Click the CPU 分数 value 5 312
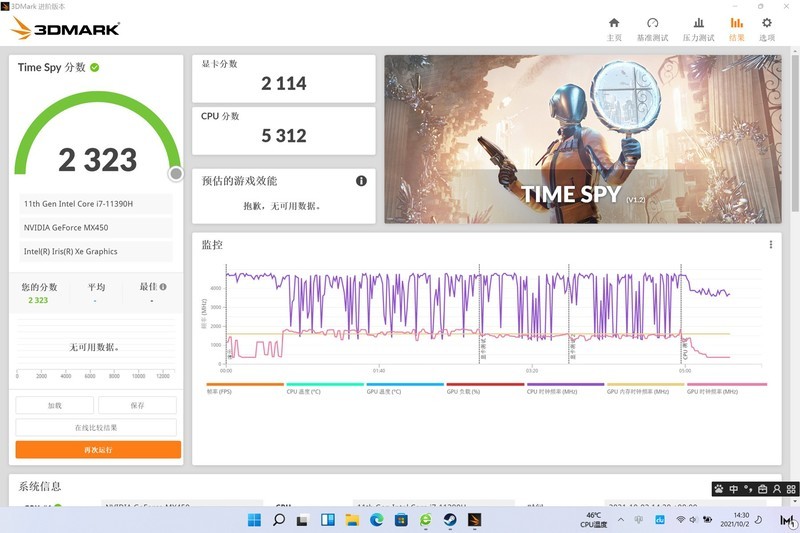Viewport: 800px width, 533px height. [x=284, y=136]
